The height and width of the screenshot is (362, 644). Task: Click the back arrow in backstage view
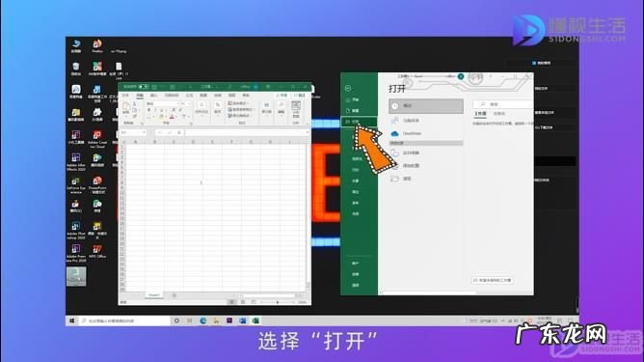(348, 88)
